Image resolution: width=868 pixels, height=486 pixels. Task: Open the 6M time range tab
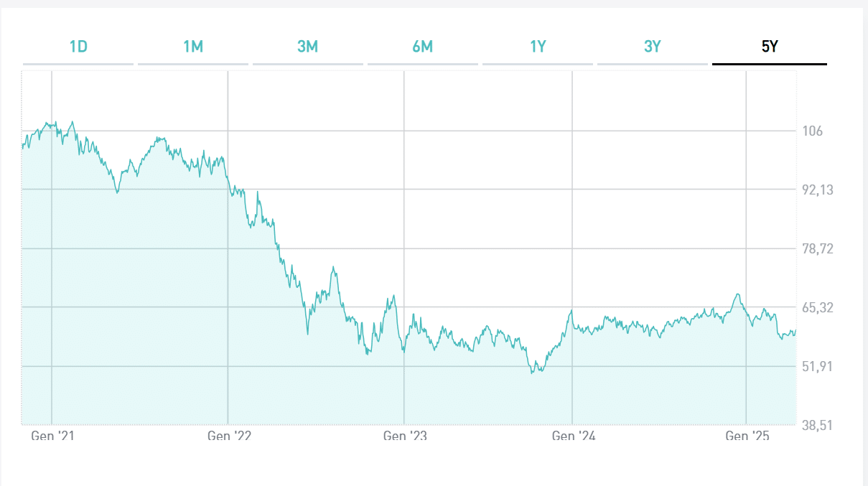point(422,47)
